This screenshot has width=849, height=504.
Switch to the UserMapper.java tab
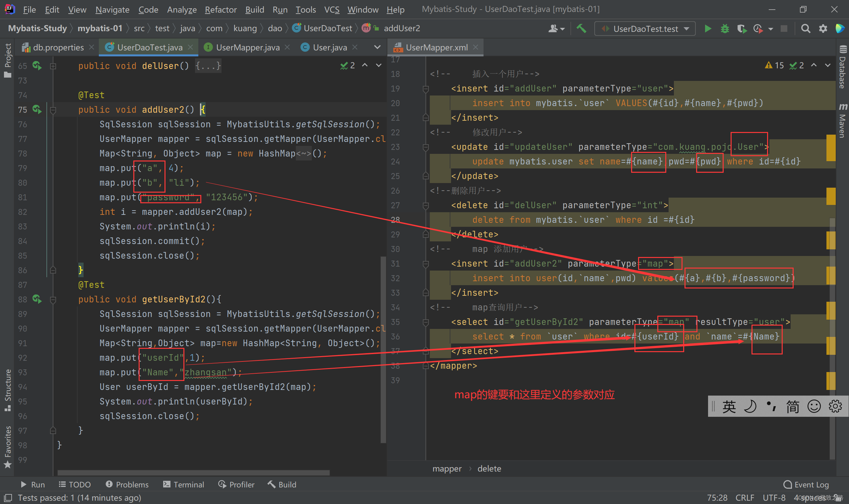pos(247,47)
